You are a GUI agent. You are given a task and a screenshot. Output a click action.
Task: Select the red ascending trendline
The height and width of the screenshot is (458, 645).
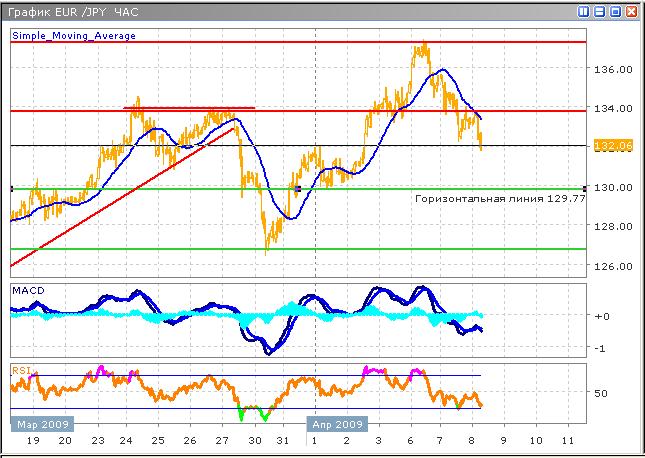120,195
